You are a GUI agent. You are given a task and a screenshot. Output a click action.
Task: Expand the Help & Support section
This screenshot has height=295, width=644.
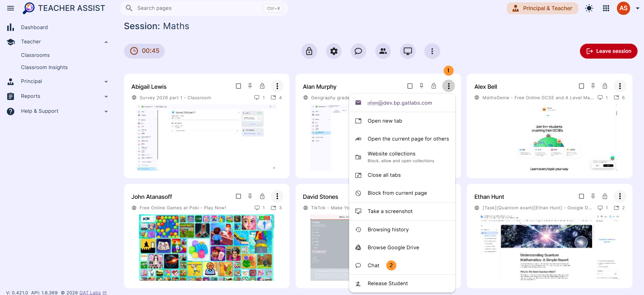[106, 111]
